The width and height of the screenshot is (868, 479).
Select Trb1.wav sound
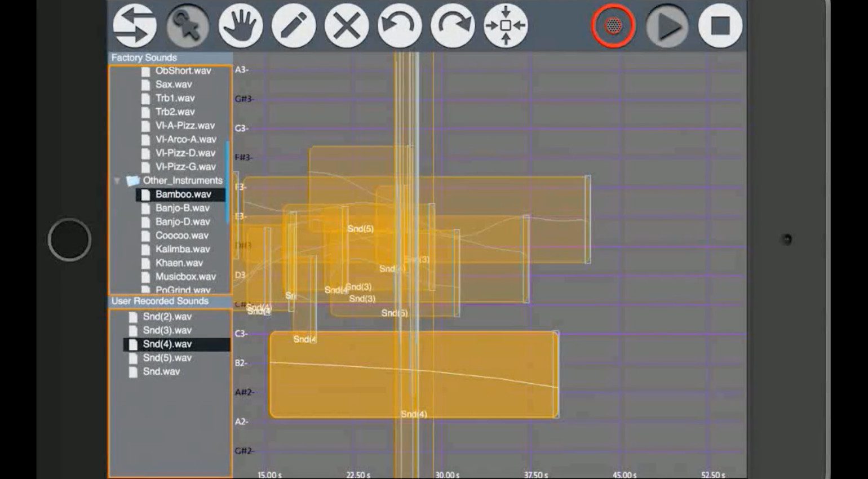coord(175,98)
